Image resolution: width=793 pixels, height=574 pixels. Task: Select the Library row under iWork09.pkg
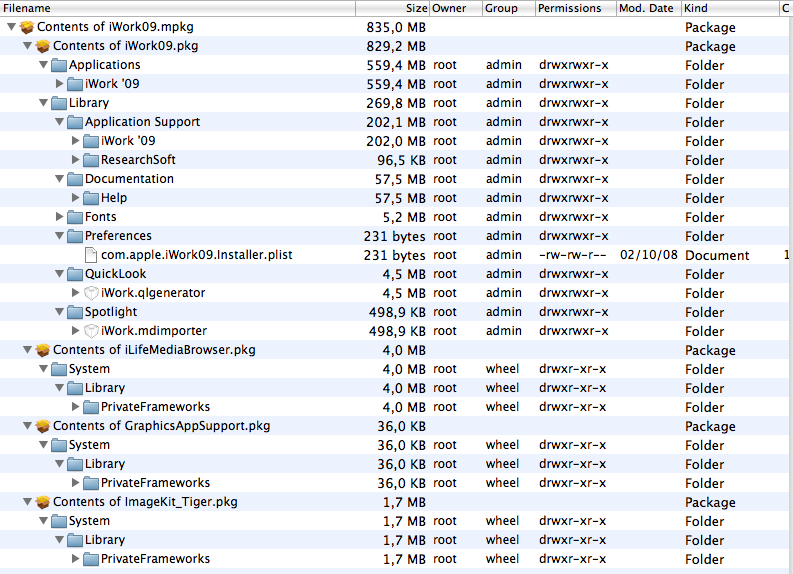tap(396, 103)
